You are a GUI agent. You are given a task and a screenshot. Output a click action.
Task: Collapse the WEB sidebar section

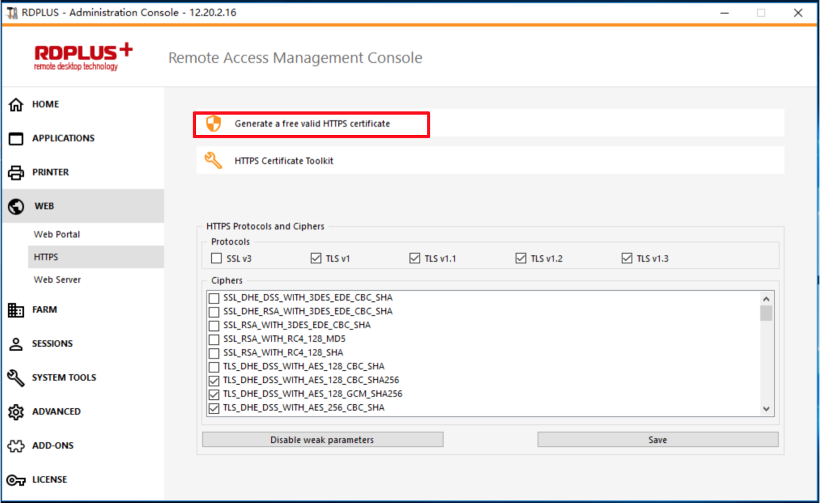(44, 206)
